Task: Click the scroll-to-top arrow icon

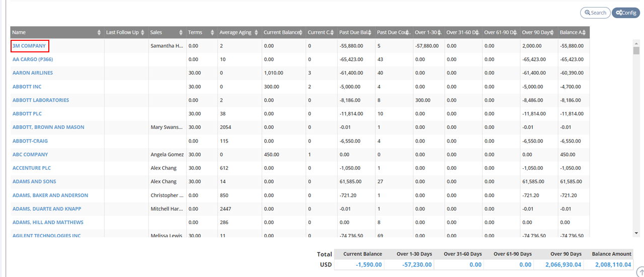Action: coord(639,272)
